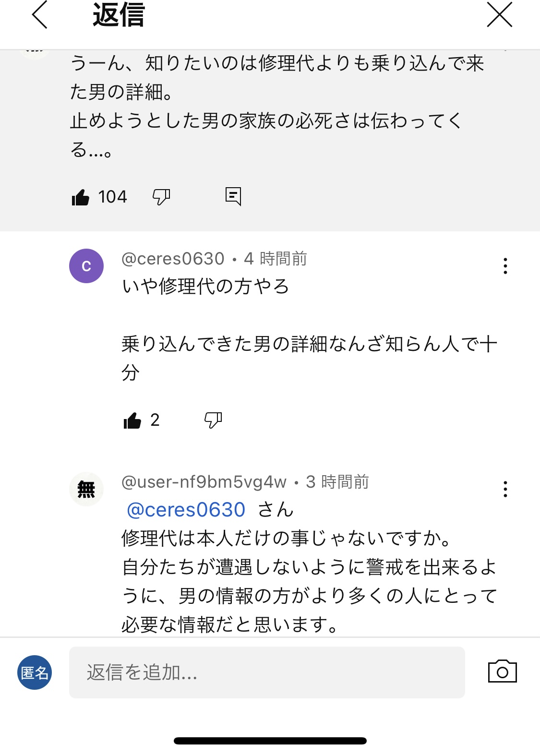Tap the iOS home indicator bar
Image resolution: width=540 pixels, height=756 pixels.
270,741
